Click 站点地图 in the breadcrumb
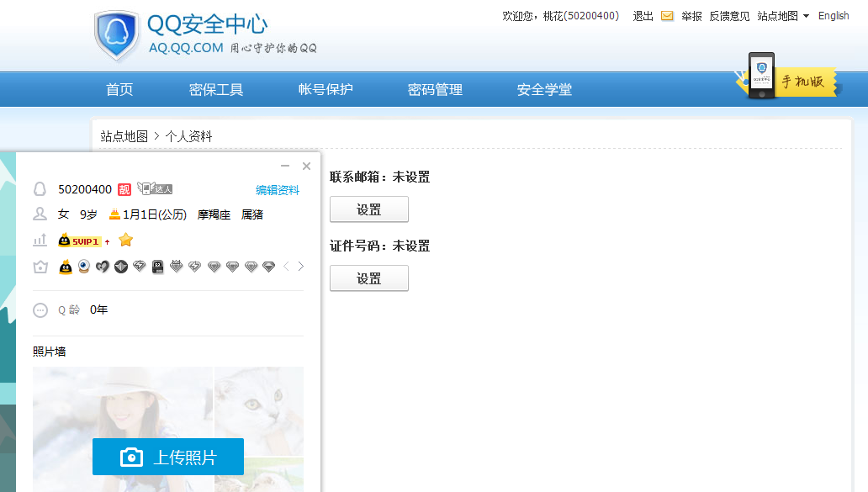The image size is (868, 492). [124, 136]
